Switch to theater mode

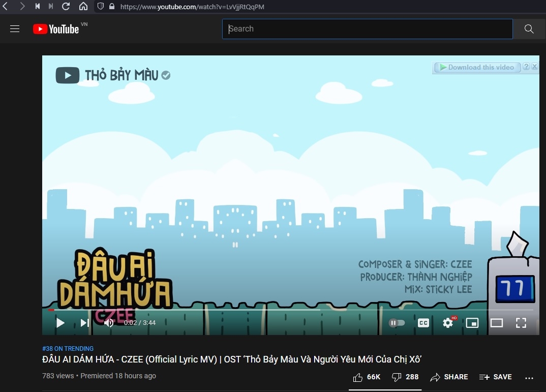click(497, 323)
